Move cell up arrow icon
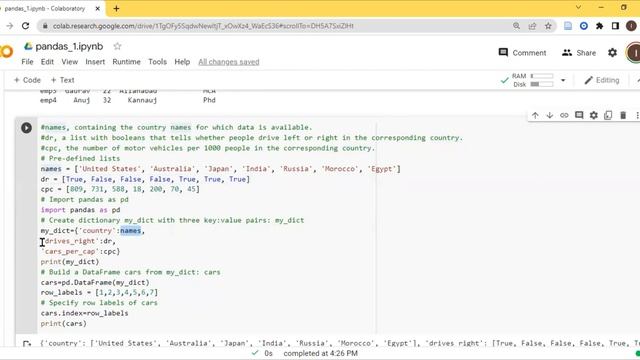640x360 pixels. pyautogui.click(x=535, y=116)
